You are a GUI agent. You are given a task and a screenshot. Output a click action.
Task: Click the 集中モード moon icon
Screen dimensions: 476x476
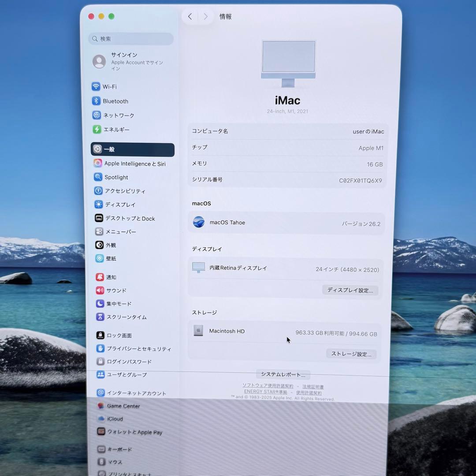point(100,304)
